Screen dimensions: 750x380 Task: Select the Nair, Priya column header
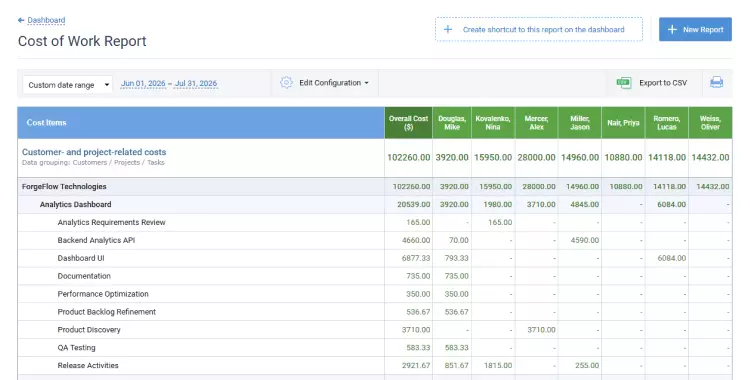coord(623,123)
